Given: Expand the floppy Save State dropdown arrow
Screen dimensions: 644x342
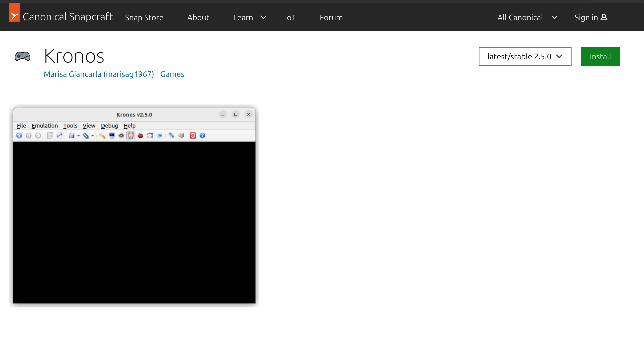Looking at the screenshot, I should pos(78,136).
